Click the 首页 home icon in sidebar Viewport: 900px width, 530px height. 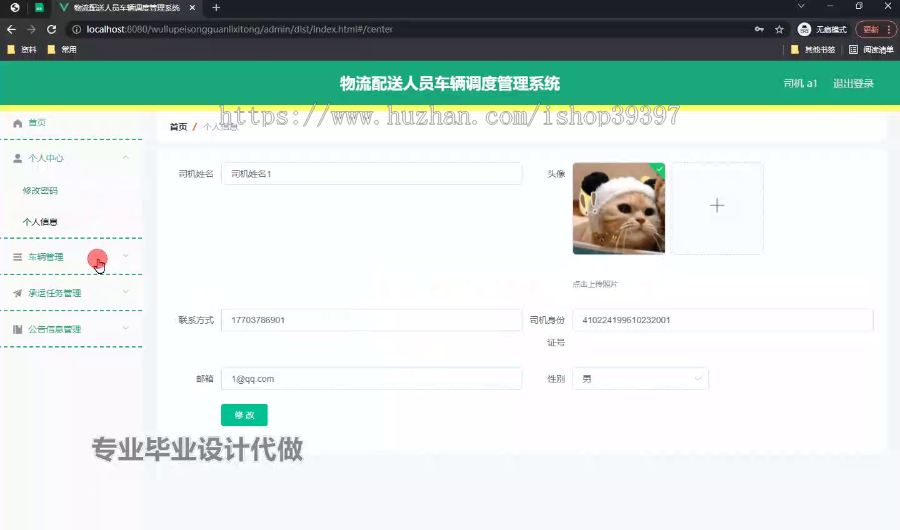(17, 123)
